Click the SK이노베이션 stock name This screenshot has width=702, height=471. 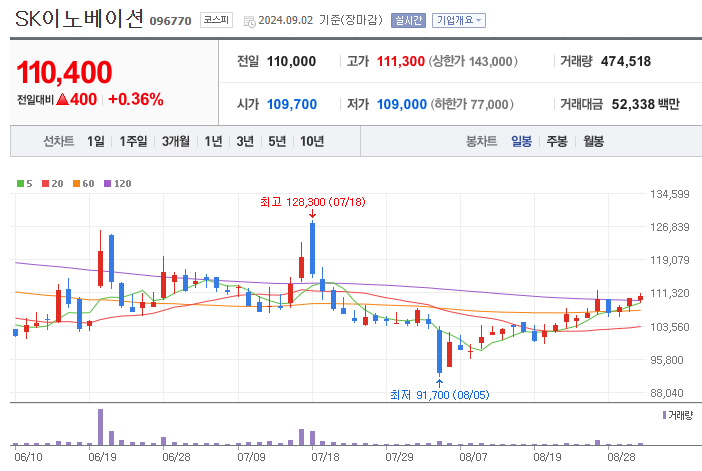(x=79, y=18)
